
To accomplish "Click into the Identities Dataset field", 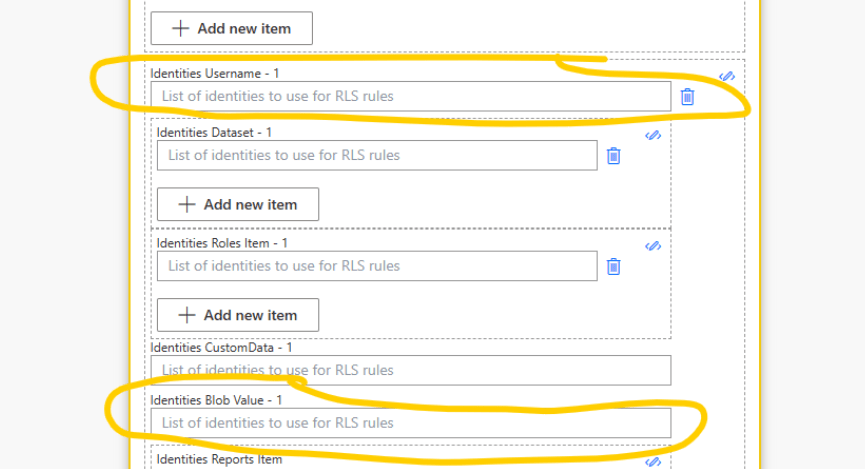I will pyautogui.click(x=377, y=155).
